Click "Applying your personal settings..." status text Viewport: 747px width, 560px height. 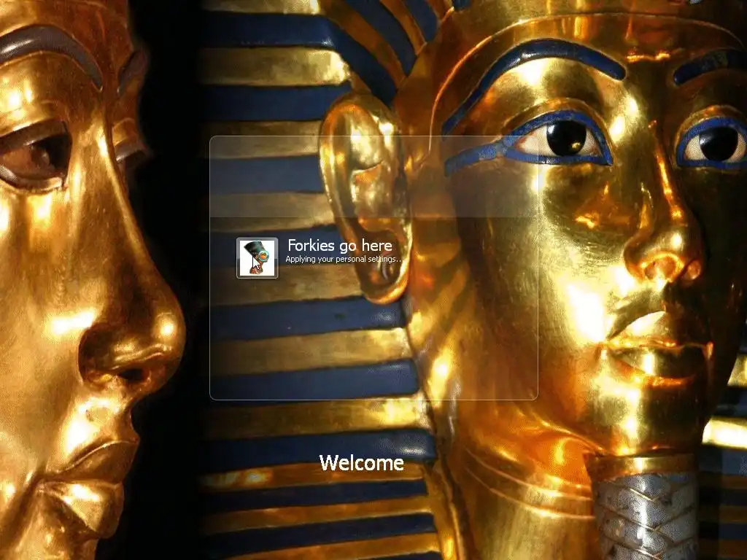(x=344, y=259)
